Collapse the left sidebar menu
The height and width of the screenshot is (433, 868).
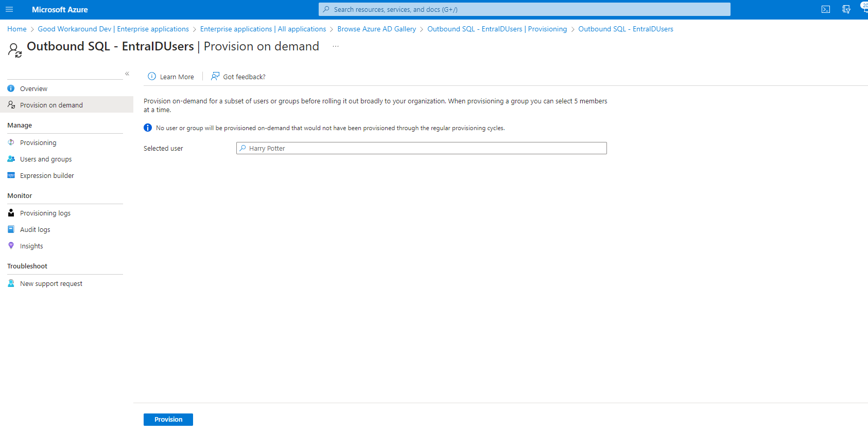127,74
